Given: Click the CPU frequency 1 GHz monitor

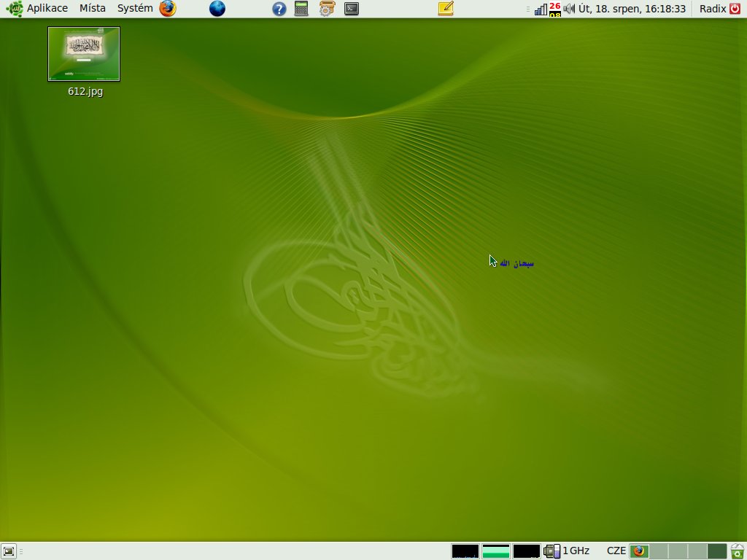Looking at the screenshot, I should click(x=567, y=551).
